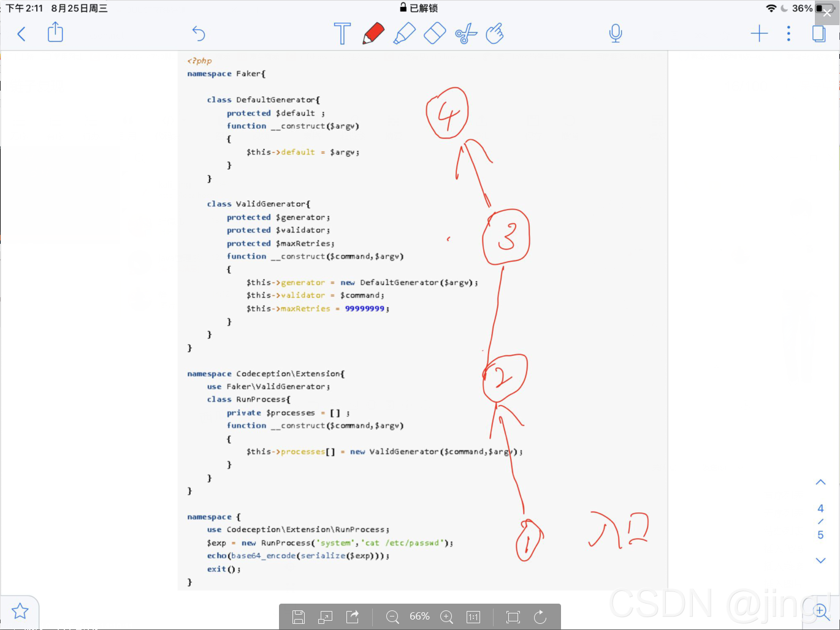Go to previous page with up chevron
The image size is (840, 630).
(820, 482)
